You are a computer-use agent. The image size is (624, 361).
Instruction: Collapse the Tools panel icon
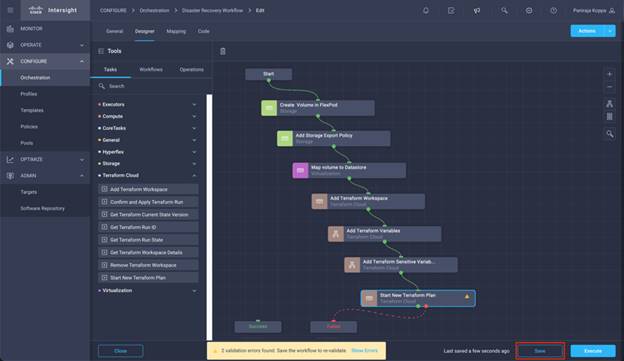[x=101, y=51]
